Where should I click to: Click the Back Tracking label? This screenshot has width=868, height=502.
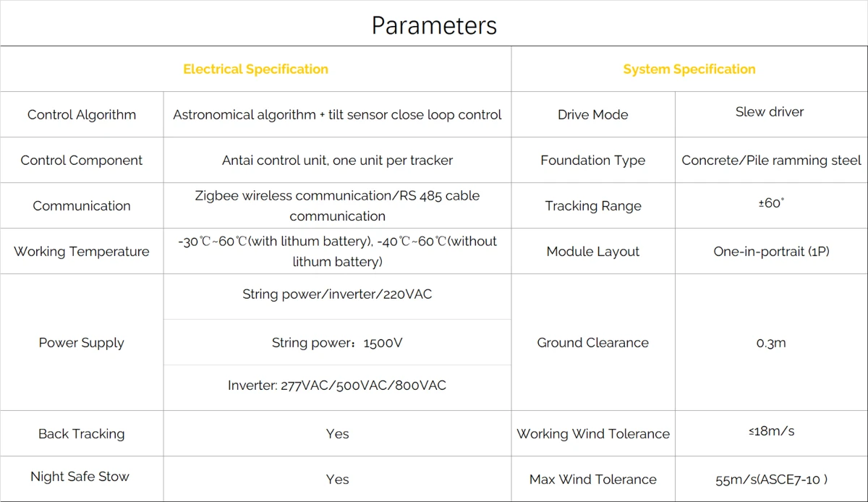click(82, 433)
